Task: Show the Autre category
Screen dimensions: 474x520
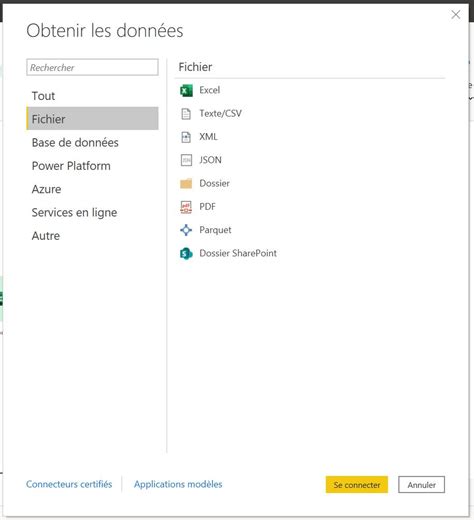Action: click(92, 236)
